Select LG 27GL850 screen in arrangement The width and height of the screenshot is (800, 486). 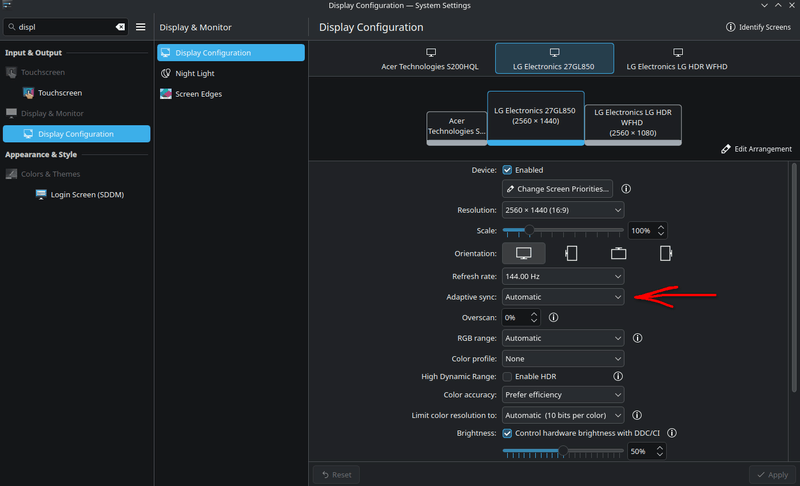[536, 118]
